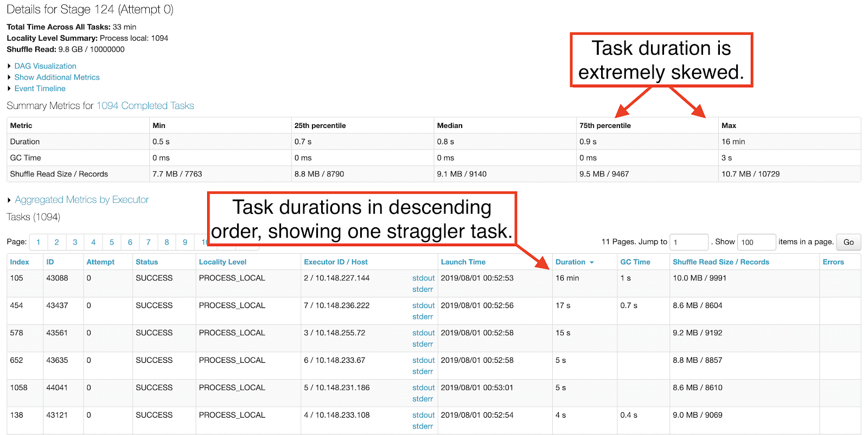Sort by GC Time column
The image size is (868, 435).
click(635, 262)
